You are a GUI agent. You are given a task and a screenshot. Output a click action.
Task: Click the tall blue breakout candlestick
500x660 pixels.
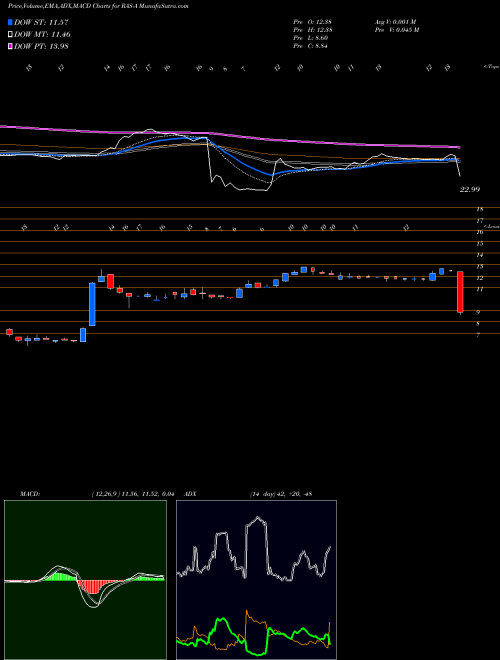(92, 304)
